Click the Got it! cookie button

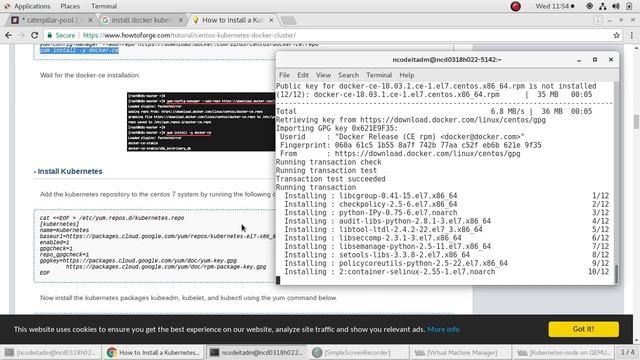pos(583,329)
